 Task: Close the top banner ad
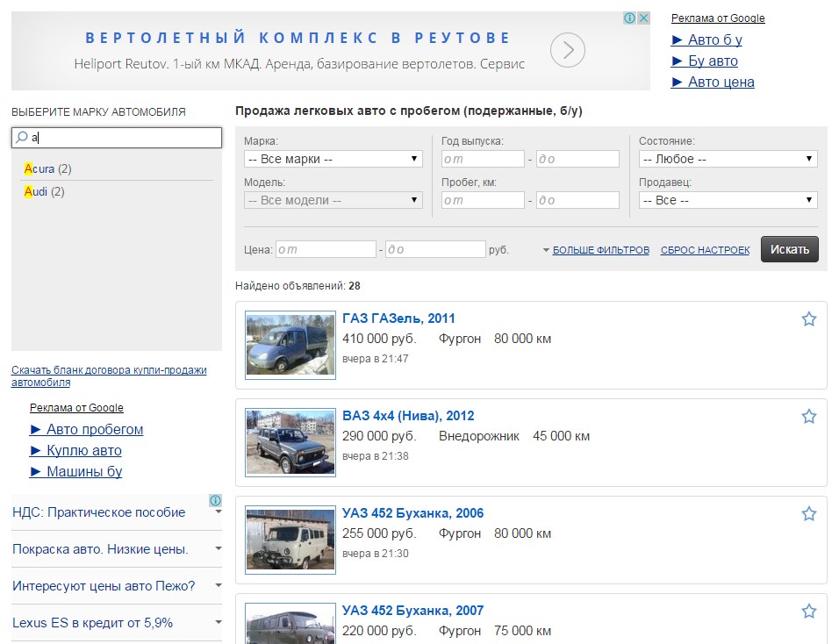[643, 18]
